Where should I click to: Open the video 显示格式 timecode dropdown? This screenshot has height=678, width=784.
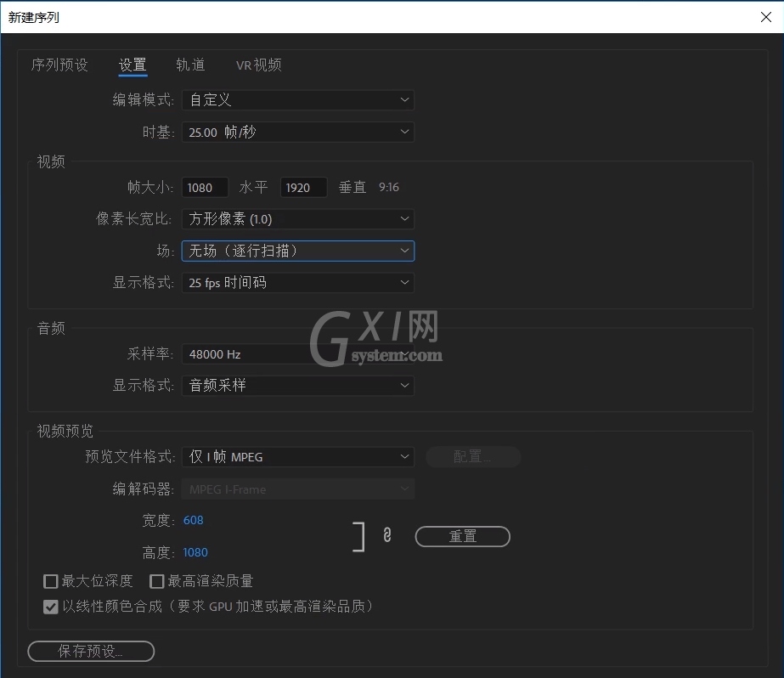pyautogui.click(x=298, y=283)
